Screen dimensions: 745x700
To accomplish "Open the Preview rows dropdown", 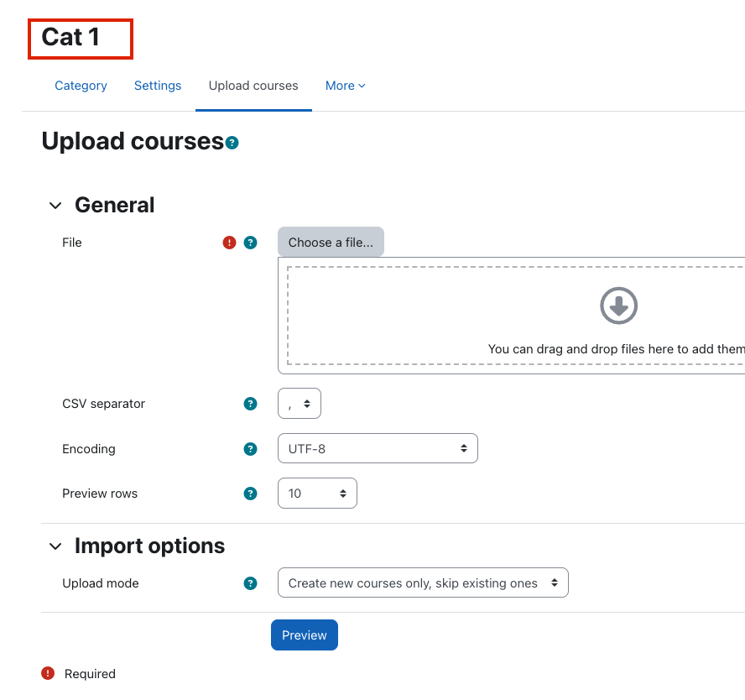I will pyautogui.click(x=317, y=494).
